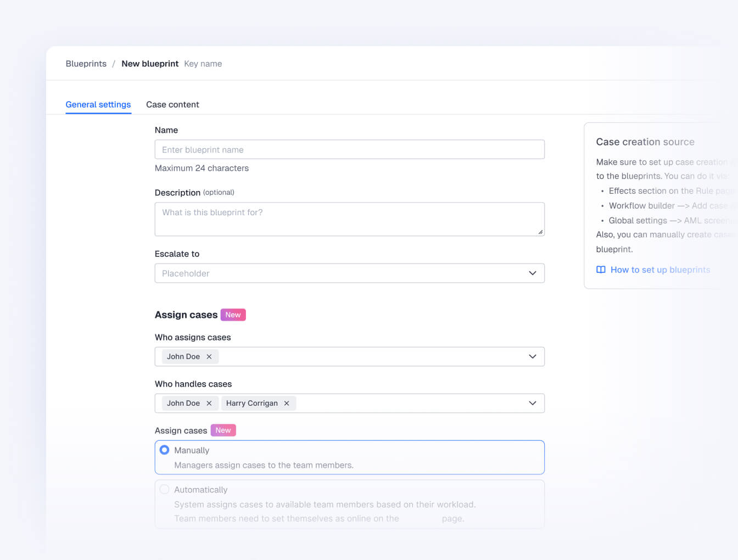Switch to the General settings tab
The image size is (738, 560).
coord(98,104)
